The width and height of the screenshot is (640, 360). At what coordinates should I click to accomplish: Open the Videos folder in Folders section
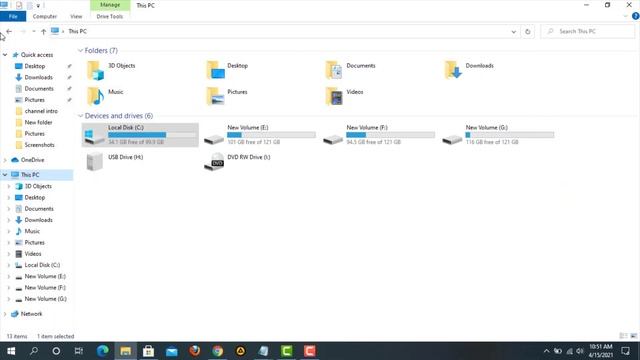pyautogui.click(x=334, y=96)
